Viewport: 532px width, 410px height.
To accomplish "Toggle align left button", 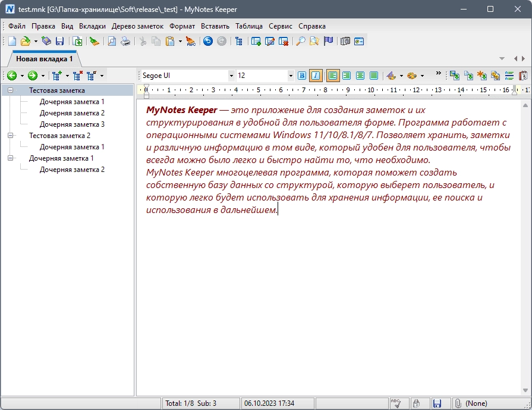I will 333,76.
